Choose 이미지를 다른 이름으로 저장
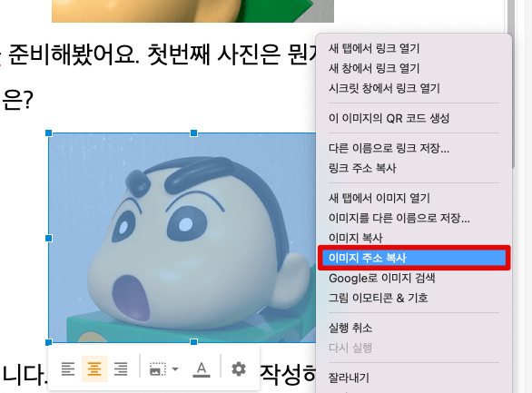Image resolution: width=532 pixels, height=393 pixels. [399, 218]
